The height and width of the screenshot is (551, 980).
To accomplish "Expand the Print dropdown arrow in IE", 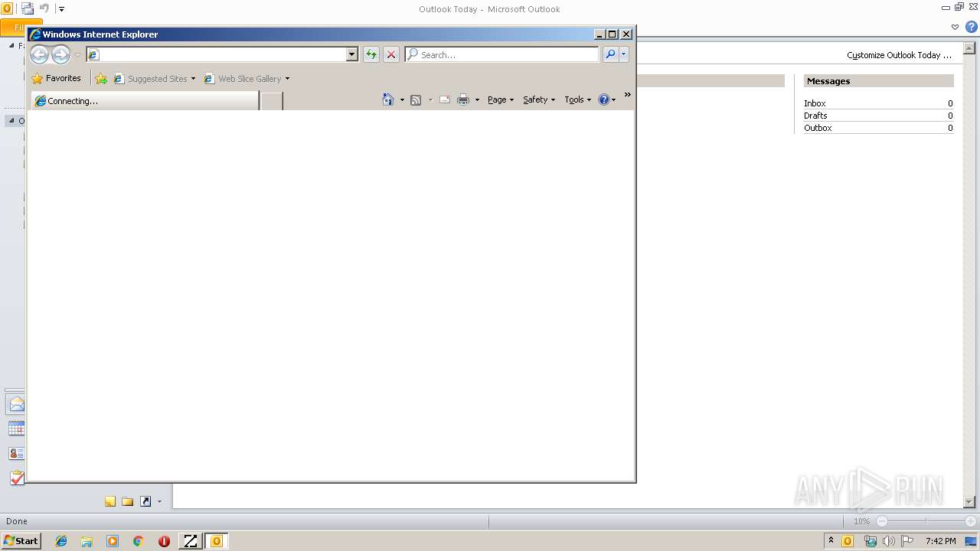I will pyautogui.click(x=477, y=100).
